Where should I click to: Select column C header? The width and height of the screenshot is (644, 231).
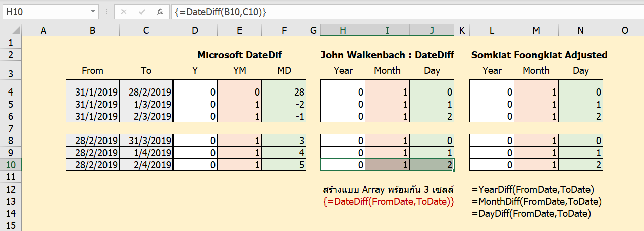click(x=146, y=31)
